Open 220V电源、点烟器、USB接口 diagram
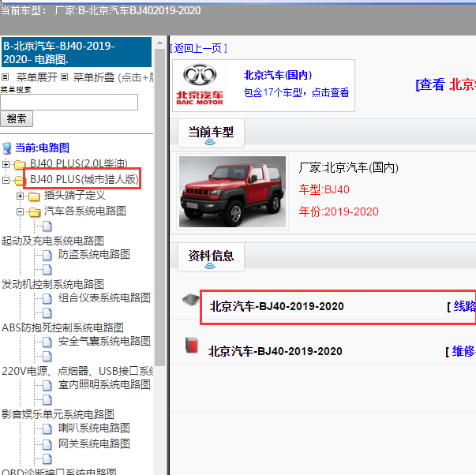This screenshot has width=476, height=475. (77, 371)
